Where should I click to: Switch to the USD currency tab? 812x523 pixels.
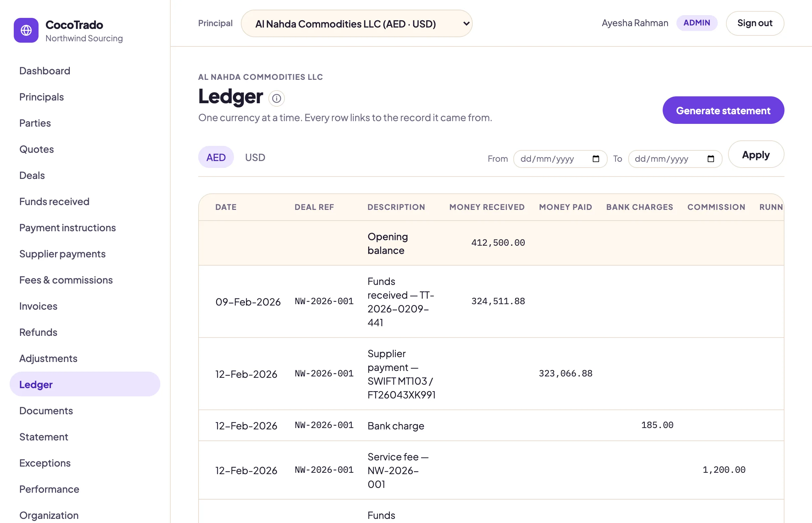[x=255, y=157]
